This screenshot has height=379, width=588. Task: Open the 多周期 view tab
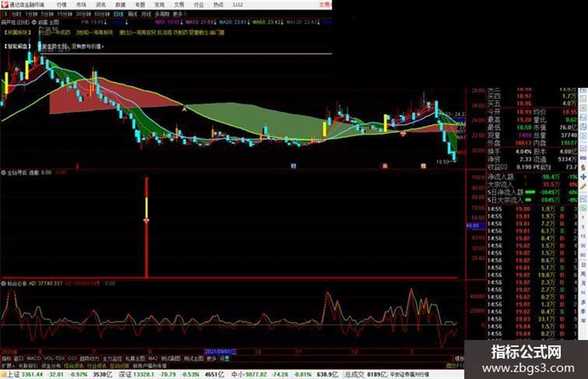point(162,14)
